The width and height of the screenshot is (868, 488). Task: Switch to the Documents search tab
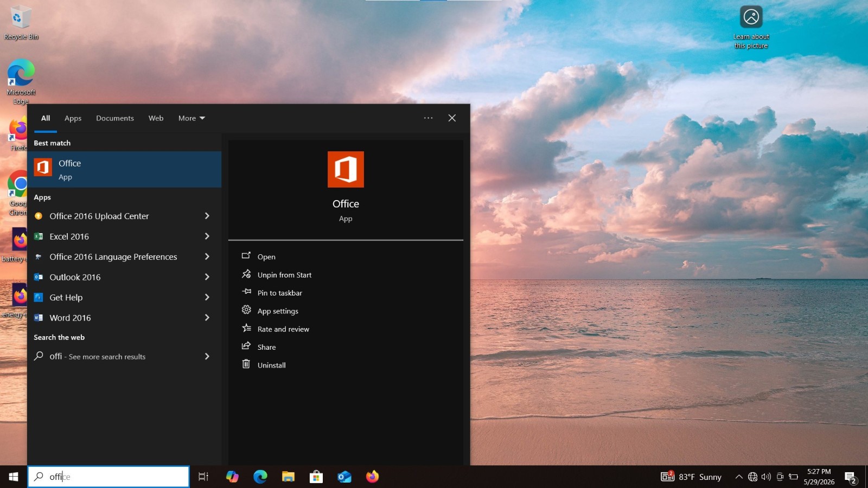[115, 118]
